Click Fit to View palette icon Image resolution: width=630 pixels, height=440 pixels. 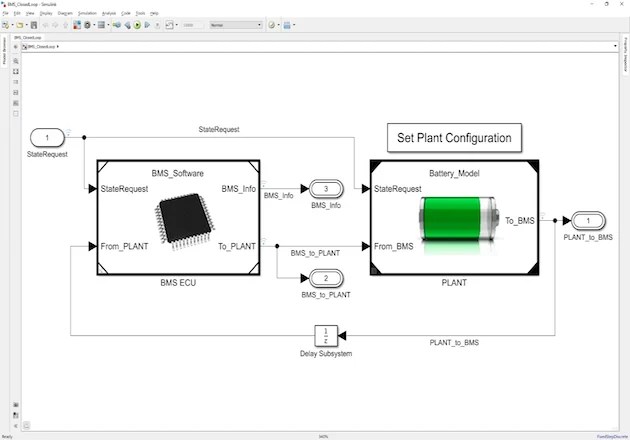16,72
